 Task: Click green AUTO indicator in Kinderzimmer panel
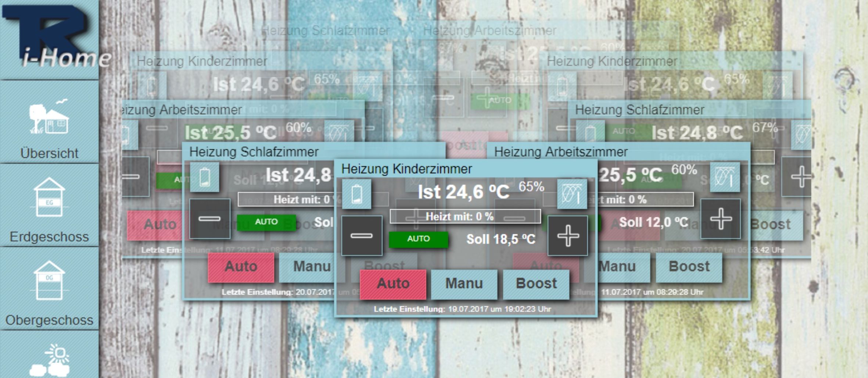tap(419, 239)
